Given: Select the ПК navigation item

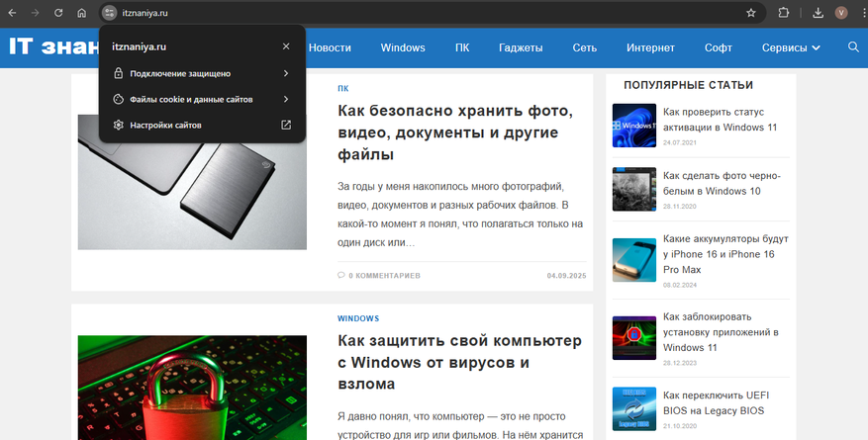Looking at the screenshot, I should click(x=462, y=48).
